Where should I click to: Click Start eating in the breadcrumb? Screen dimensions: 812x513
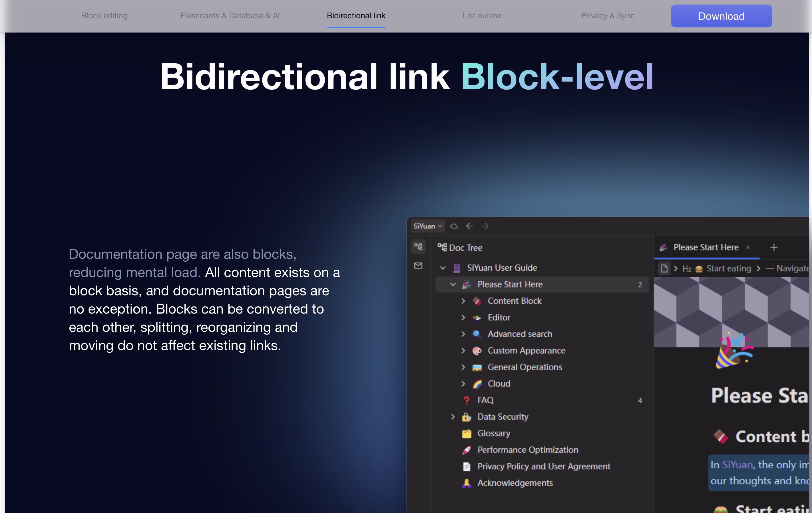click(x=728, y=269)
